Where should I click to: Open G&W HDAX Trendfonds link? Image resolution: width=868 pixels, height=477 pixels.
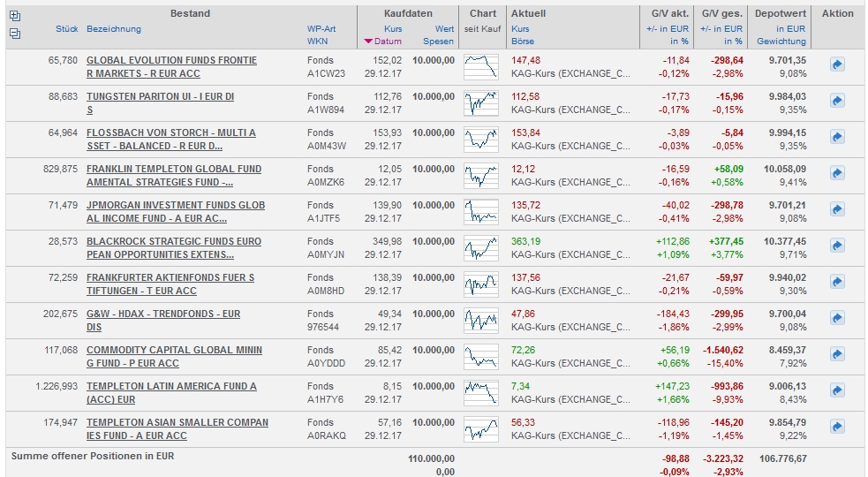pos(163,321)
